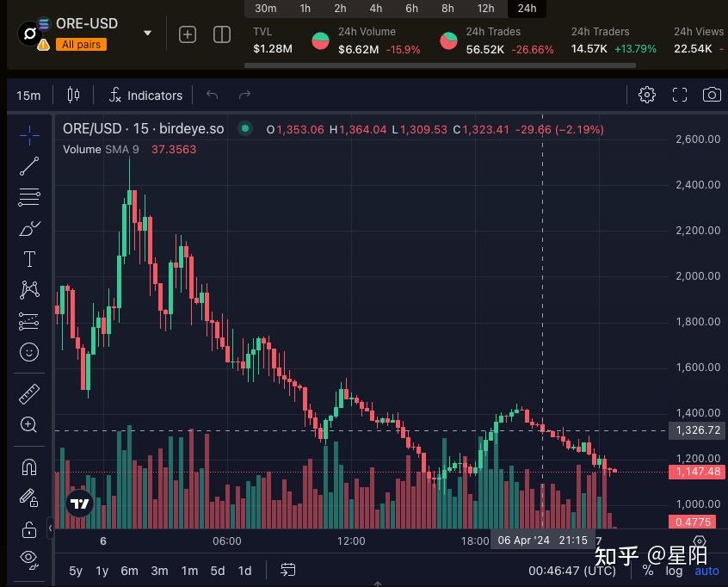Set chart range to 1y
Viewport: 728px width, 587px height.
(102, 571)
